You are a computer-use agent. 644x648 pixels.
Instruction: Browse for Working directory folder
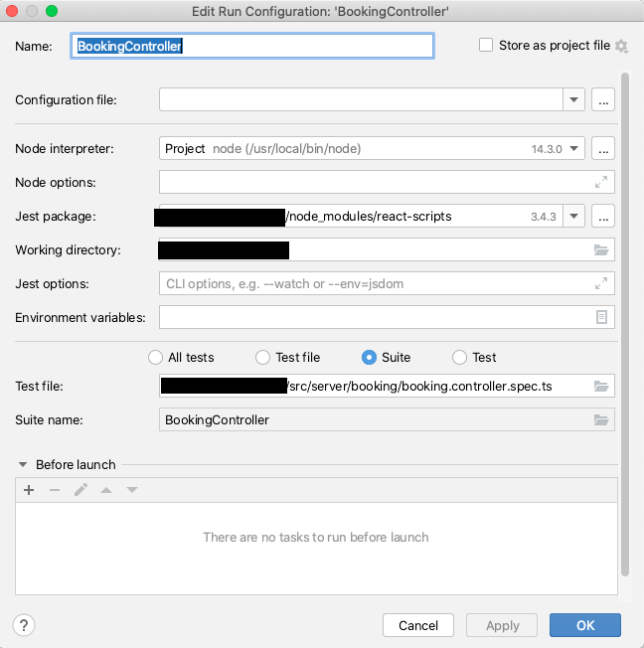point(601,249)
